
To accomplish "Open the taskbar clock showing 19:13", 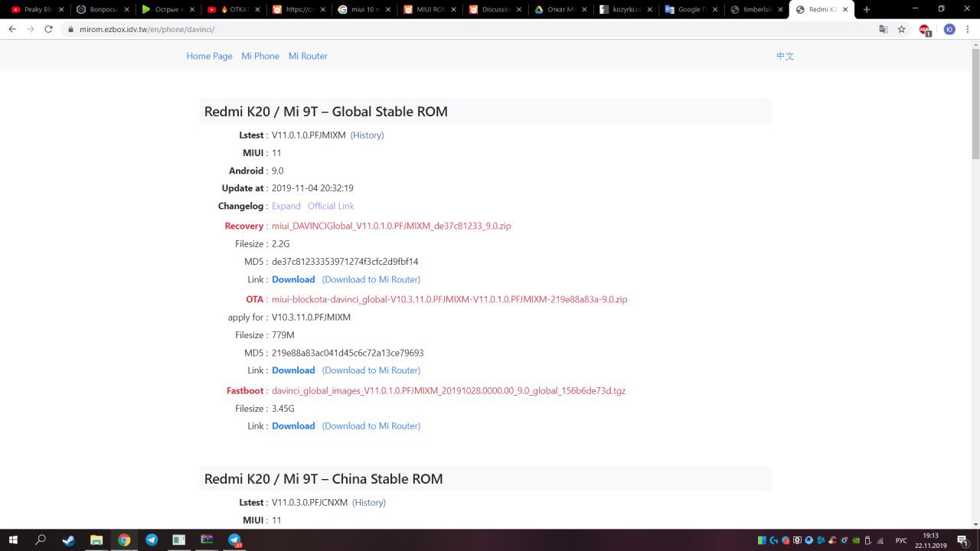I will point(930,540).
